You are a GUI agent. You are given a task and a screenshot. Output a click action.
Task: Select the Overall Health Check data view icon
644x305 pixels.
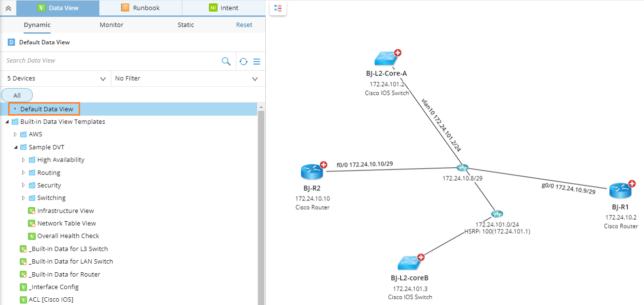pos(31,236)
